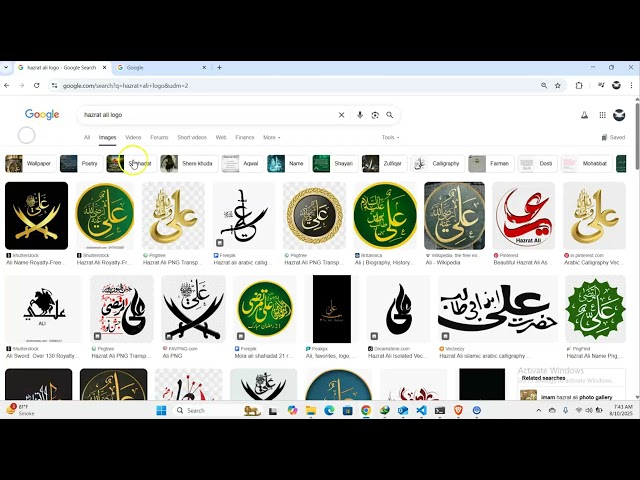
Task: Show hidden system tray icons chevron
Action: pyautogui.click(x=538, y=410)
